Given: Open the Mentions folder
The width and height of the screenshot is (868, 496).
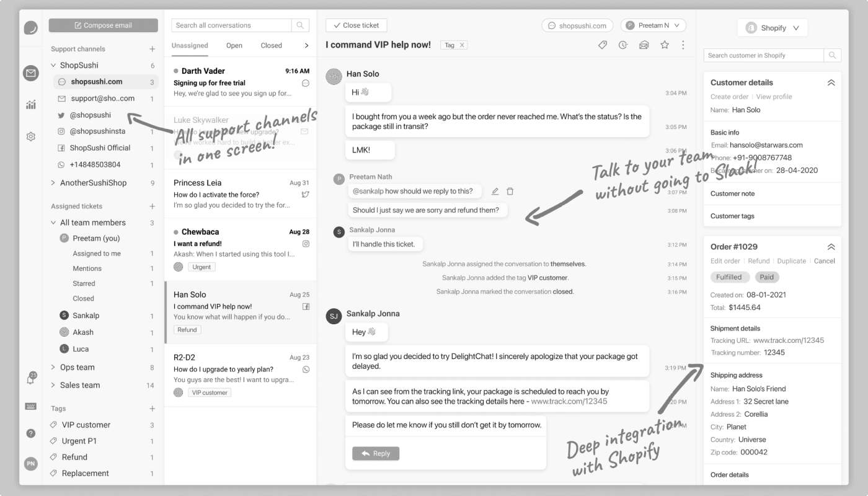Looking at the screenshot, I should click(87, 268).
